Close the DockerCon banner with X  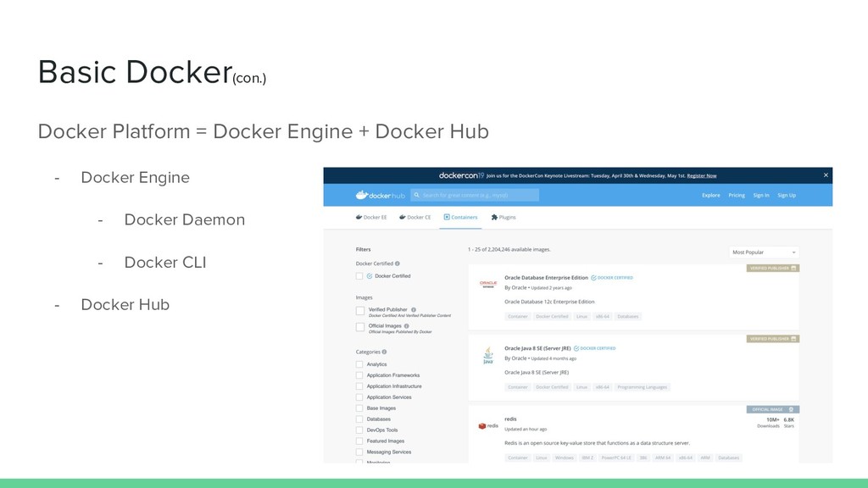826,175
